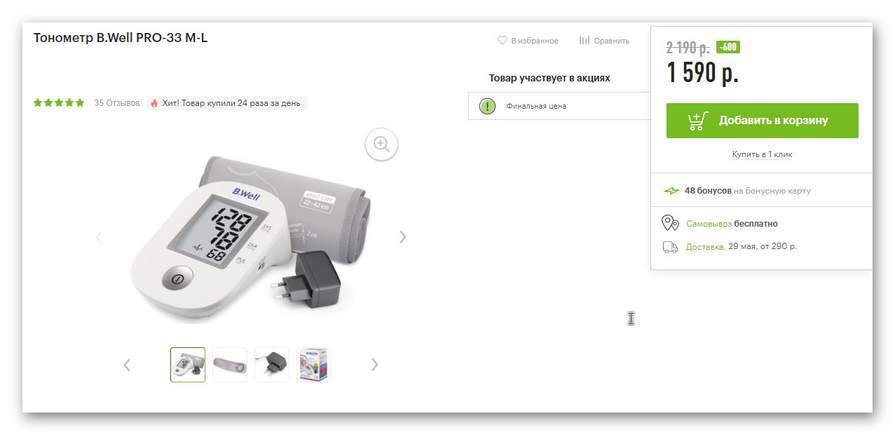Click the delivery truck icon

point(670,247)
